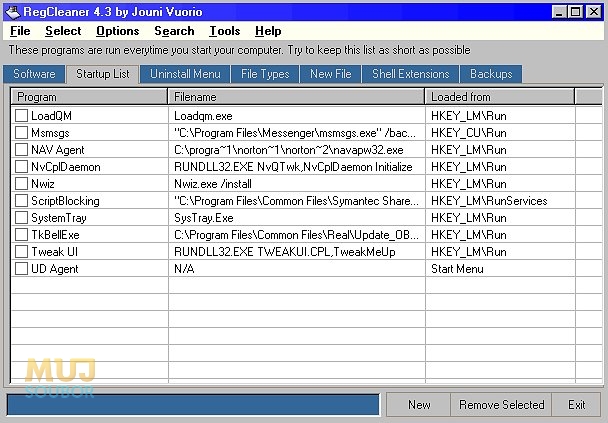This screenshot has height=423, width=608.
Task: Tick the Msmsgs checkbox
Action: click(x=21, y=133)
